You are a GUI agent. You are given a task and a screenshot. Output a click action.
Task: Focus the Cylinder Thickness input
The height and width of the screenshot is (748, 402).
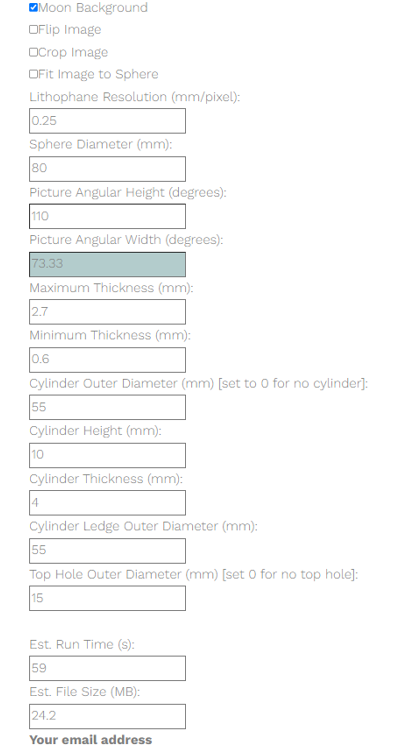pyautogui.click(x=107, y=503)
